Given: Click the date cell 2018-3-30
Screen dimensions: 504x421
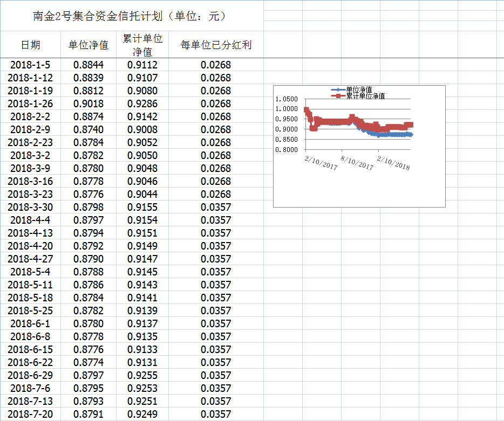Looking at the screenshot, I should pyautogui.click(x=30, y=208).
